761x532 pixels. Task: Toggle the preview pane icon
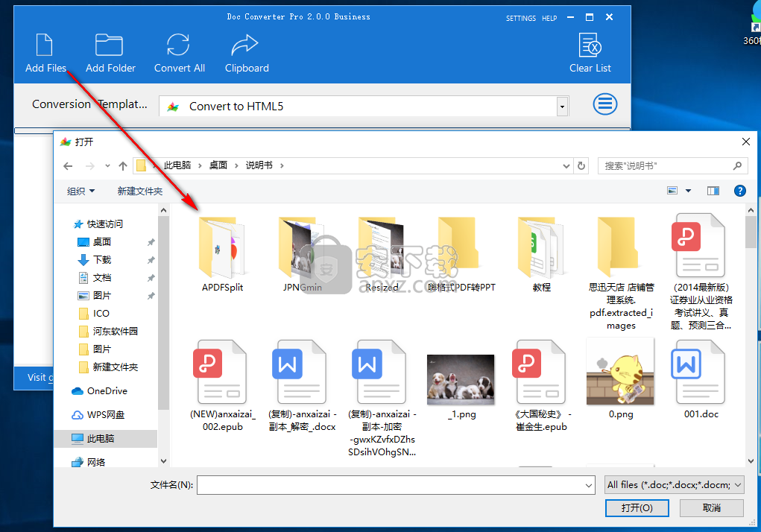tap(713, 191)
